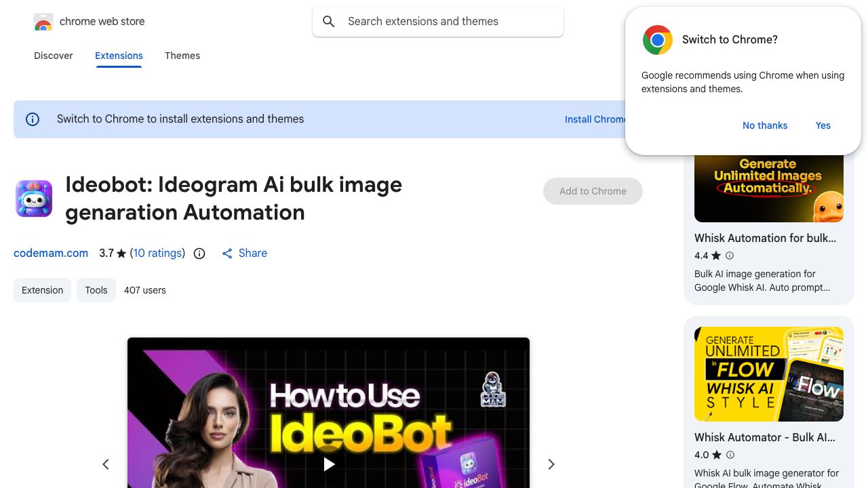This screenshot has height=488, width=868.
Task: Click the Chrome logo in the popup
Action: click(x=658, y=40)
